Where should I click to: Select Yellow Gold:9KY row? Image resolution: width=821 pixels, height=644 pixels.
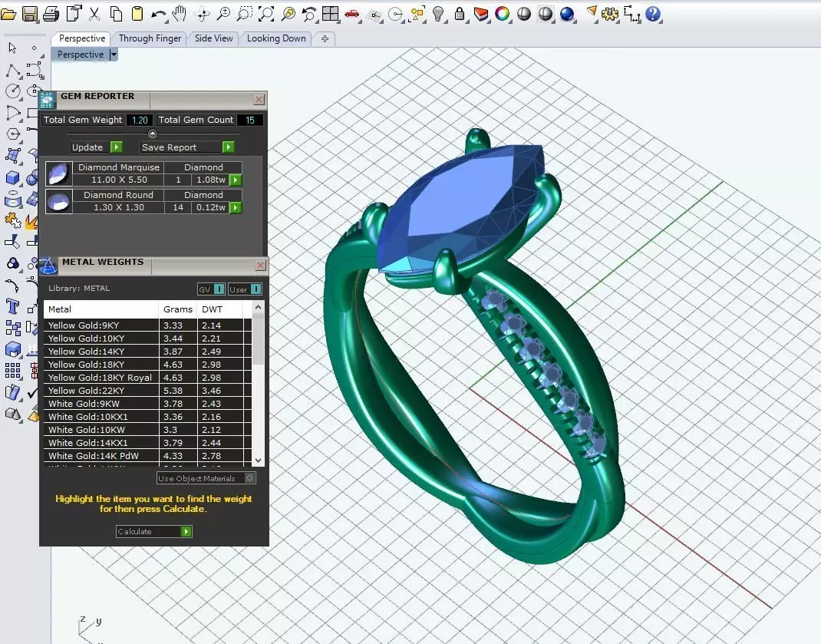pyautogui.click(x=147, y=325)
